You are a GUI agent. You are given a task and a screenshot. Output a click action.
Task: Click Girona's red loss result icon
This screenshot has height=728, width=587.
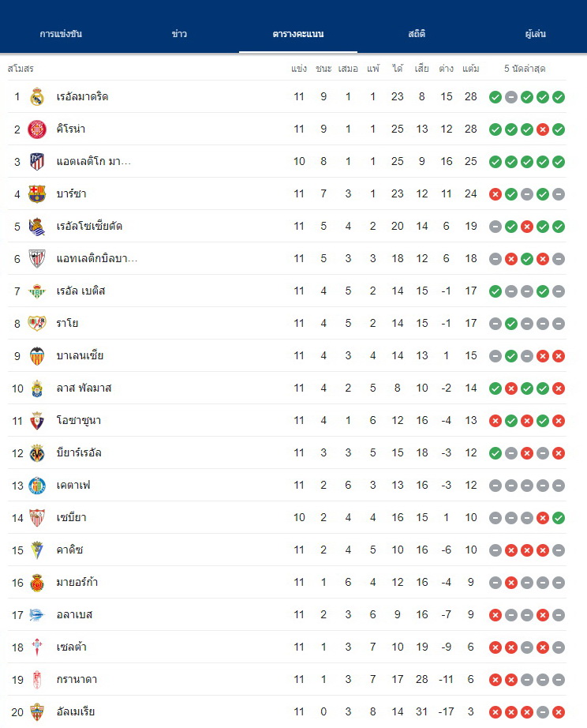543,129
